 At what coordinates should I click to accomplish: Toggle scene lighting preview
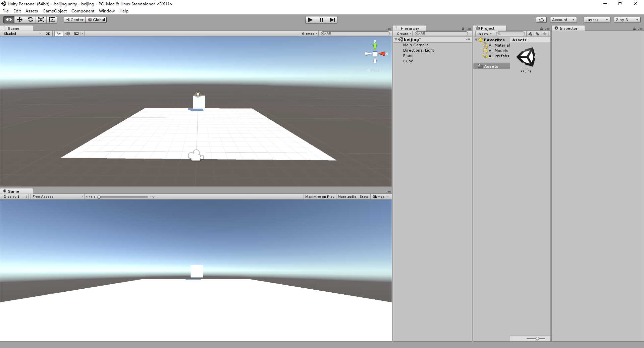[x=58, y=34]
